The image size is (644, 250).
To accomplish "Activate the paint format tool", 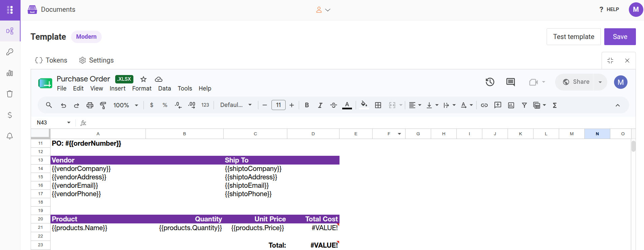I will coord(103,105).
